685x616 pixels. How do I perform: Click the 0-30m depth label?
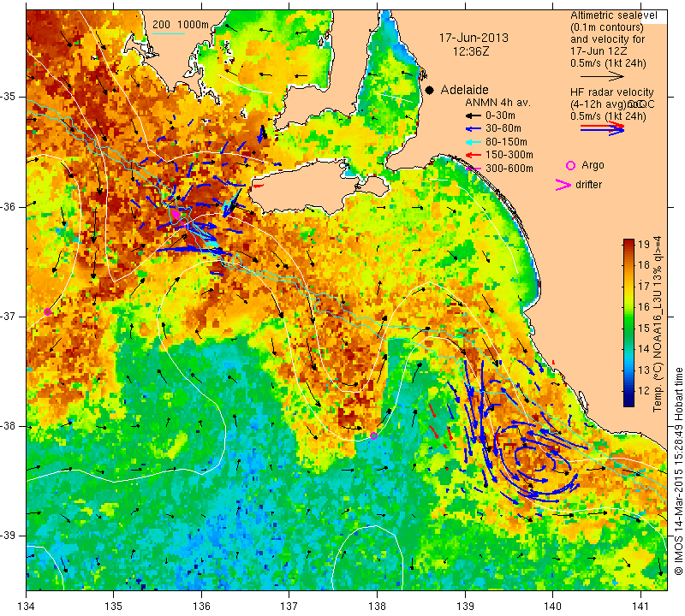click(x=500, y=115)
